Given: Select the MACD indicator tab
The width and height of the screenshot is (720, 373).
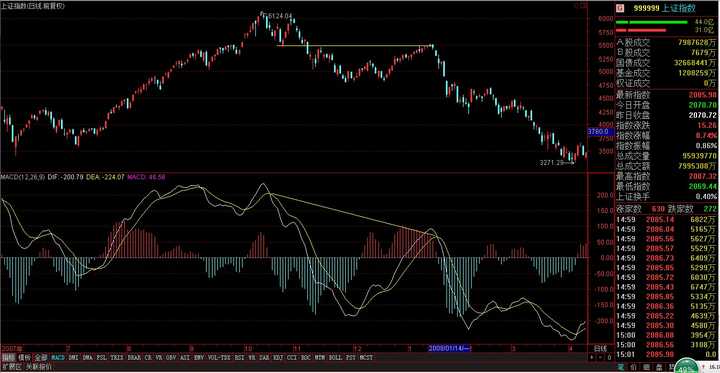Looking at the screenshot, I should (58, 357).
